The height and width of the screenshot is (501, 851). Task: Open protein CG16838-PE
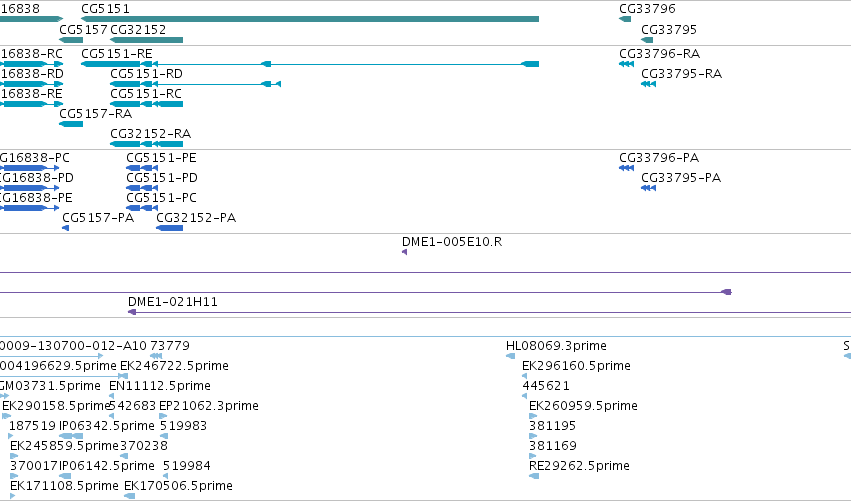pyautogui.click(x=36, y=198)
